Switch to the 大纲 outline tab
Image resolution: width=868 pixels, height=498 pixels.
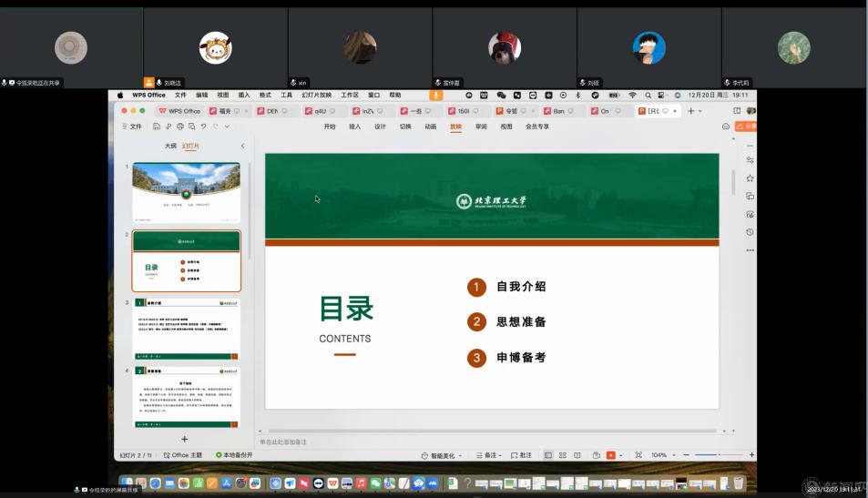click(x=170, y=146)
